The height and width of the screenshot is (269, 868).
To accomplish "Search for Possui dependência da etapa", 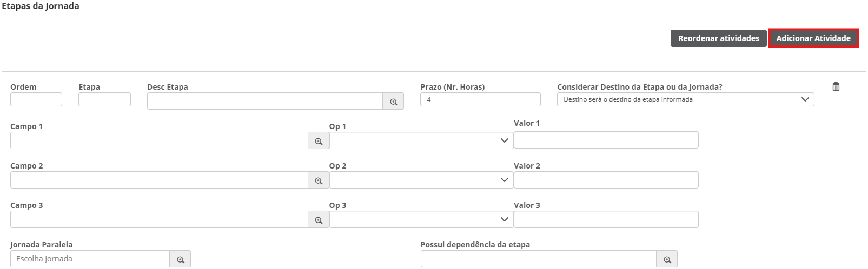I will (x=667, y=259).
